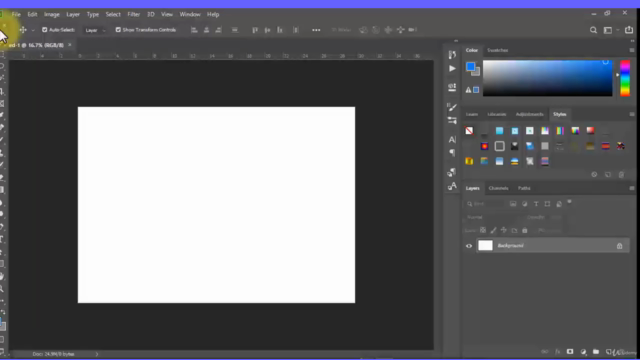Toggle the Auto-Select checkbox
The height and width of the screenshot is (360, 640).
(x=44, y=30)
